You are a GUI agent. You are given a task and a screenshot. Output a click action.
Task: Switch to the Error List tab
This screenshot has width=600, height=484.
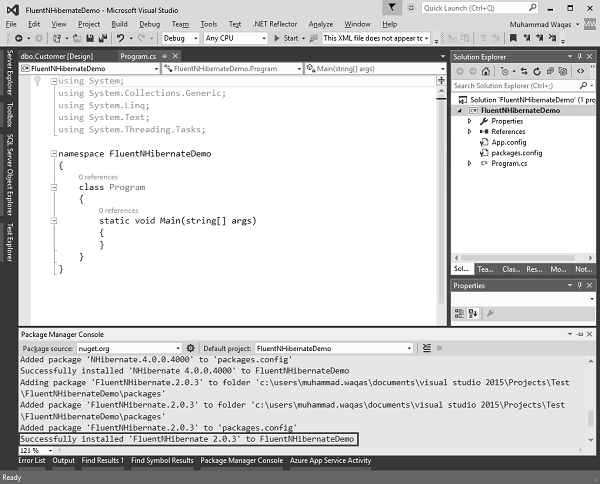(x=33, y=461)
